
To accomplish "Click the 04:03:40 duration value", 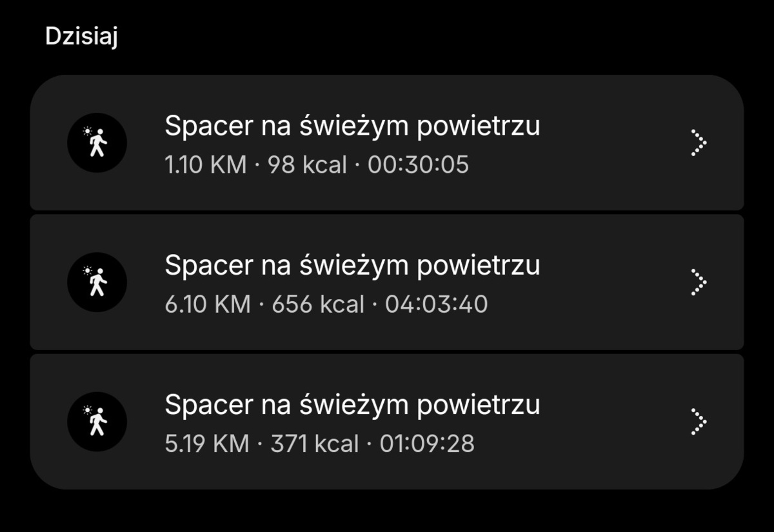I will [436, 304].
